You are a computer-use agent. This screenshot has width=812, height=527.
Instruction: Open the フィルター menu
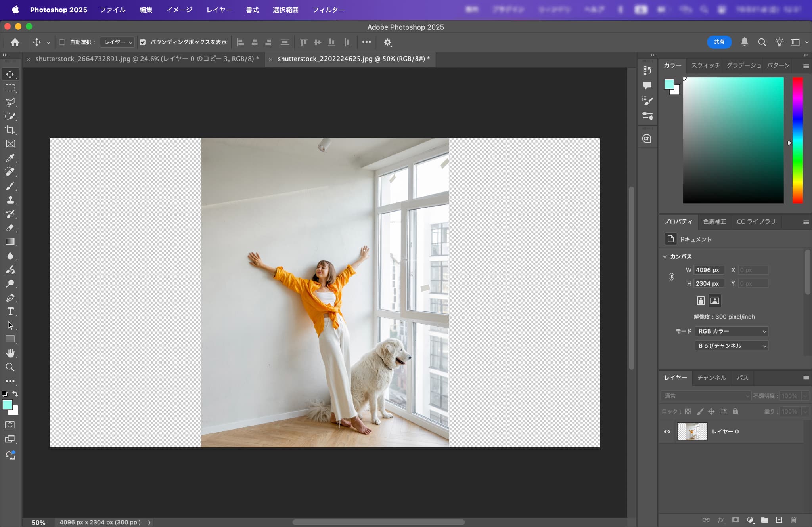328,10
